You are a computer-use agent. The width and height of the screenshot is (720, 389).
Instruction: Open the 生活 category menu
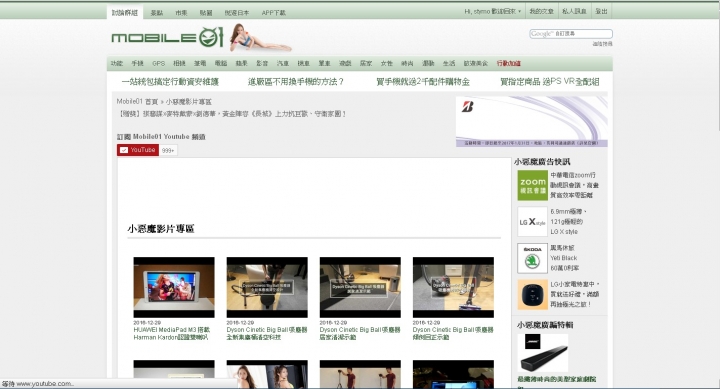(x=449, y=63)
